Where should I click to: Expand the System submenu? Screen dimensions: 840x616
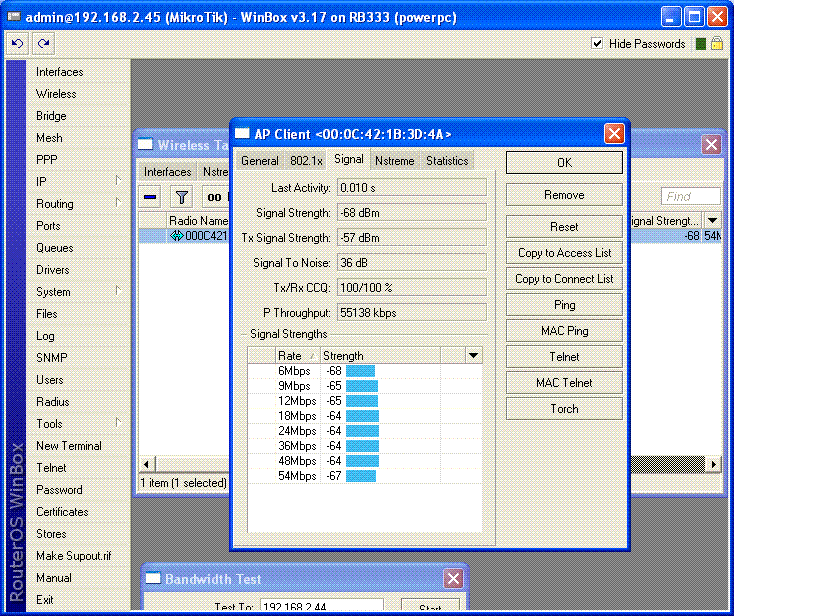(x=118, y=290)
